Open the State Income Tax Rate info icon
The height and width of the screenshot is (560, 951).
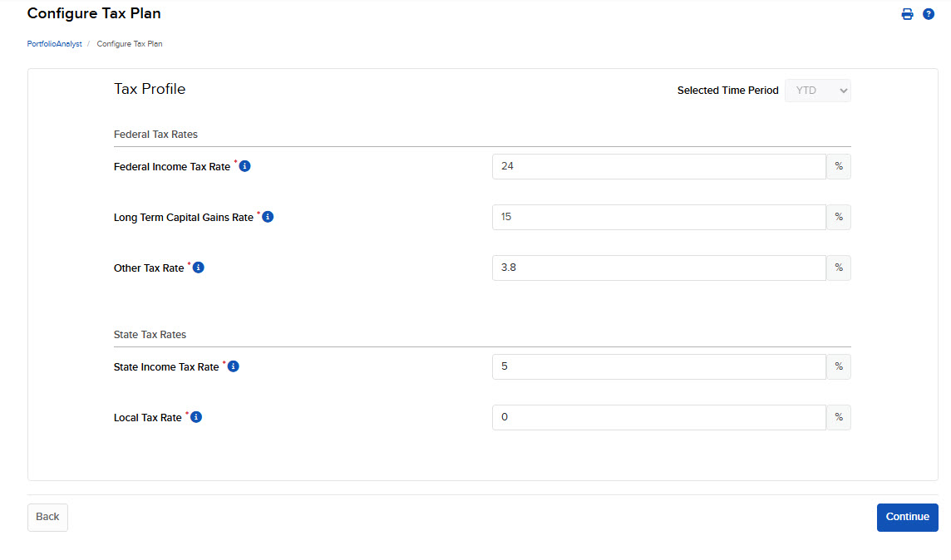point(233,366)
